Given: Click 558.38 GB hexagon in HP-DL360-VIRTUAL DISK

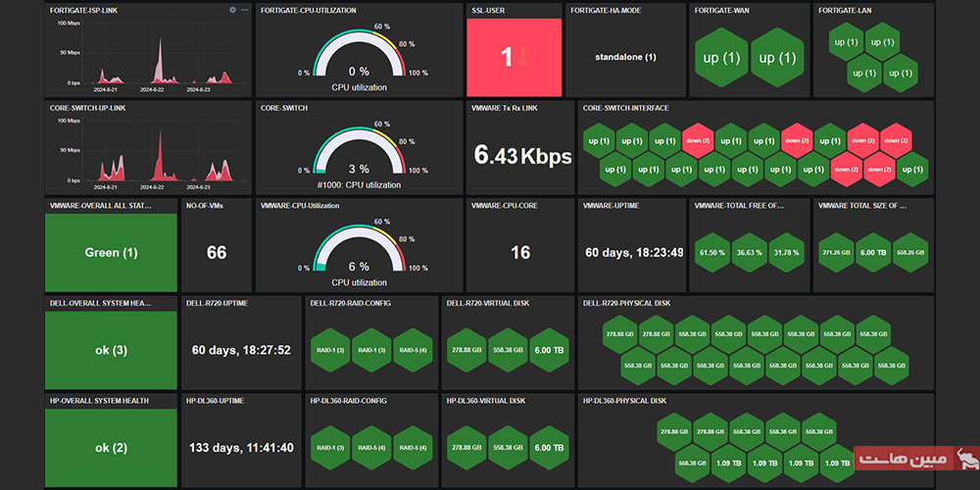Looking at the screenshot, I should click(508, 448).
